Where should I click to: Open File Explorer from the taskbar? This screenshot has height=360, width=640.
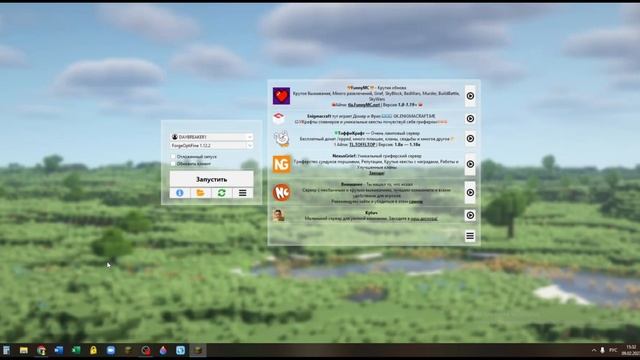pos(24,350)
